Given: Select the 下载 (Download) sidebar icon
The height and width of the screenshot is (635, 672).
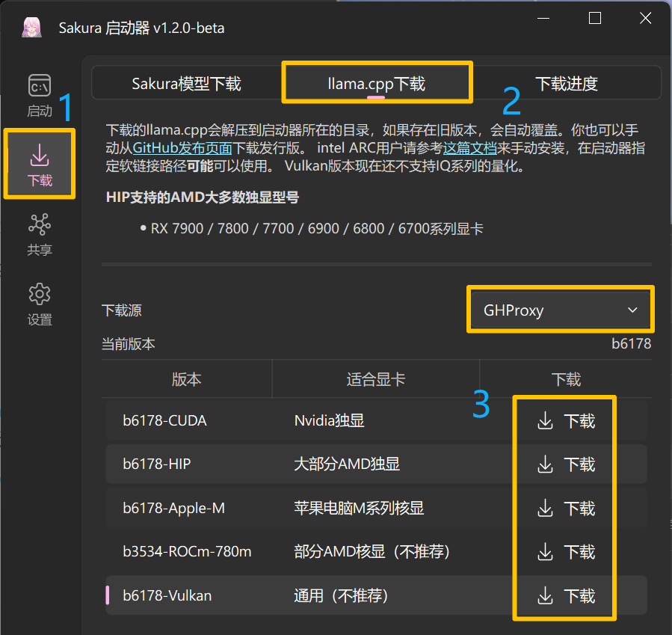Looking at the screenshot, I should [40, 164].
